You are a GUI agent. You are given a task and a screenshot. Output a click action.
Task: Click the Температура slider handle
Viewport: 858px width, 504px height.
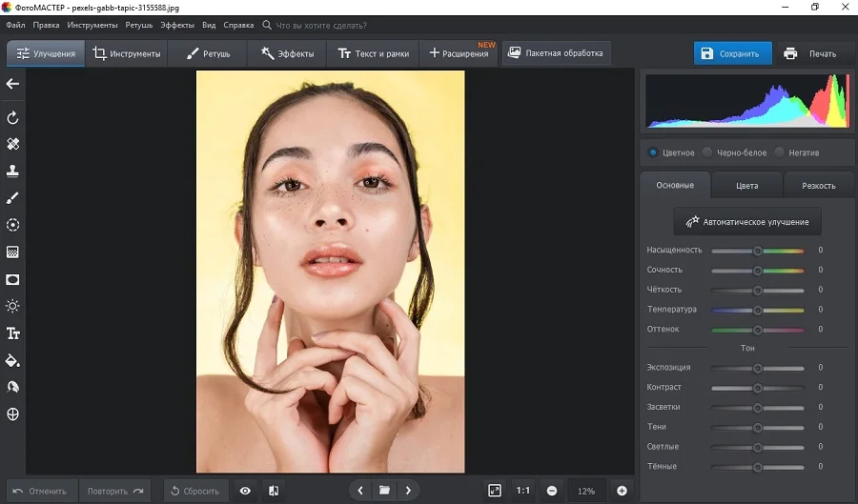pos(758,310)
